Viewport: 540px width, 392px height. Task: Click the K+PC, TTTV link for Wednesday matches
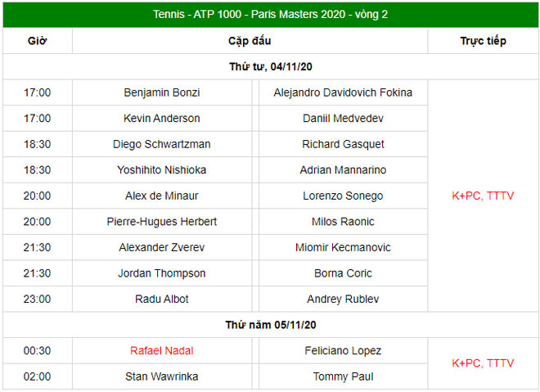tap(483, 196)
